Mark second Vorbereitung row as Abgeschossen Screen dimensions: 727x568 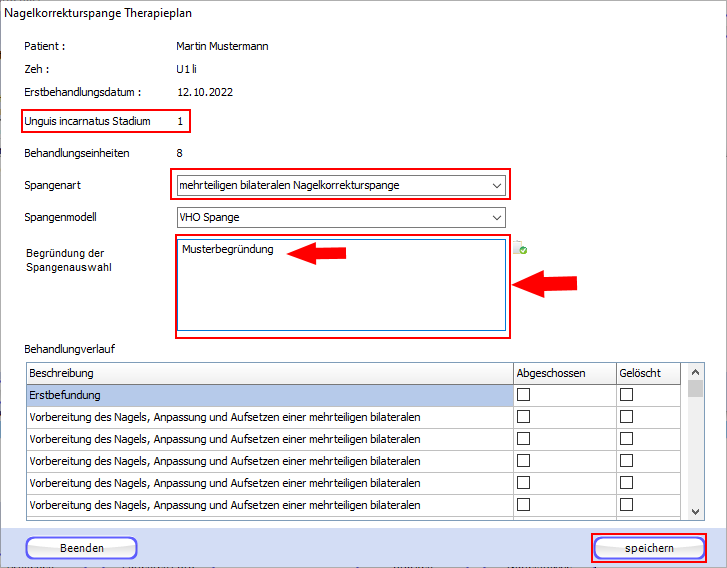(x=523, y=439)
